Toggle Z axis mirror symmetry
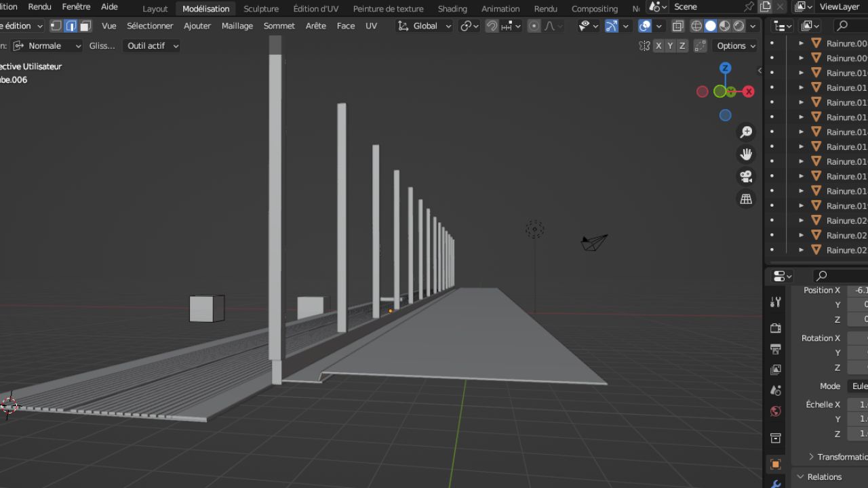 point(682,46)
